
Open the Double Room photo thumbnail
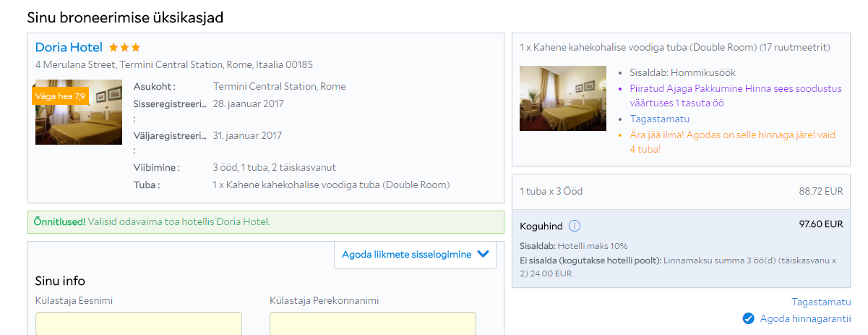(x=563, y=98)
